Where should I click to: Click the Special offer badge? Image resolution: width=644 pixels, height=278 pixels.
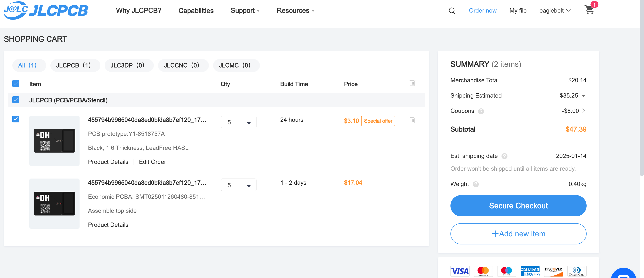[378, 121]
